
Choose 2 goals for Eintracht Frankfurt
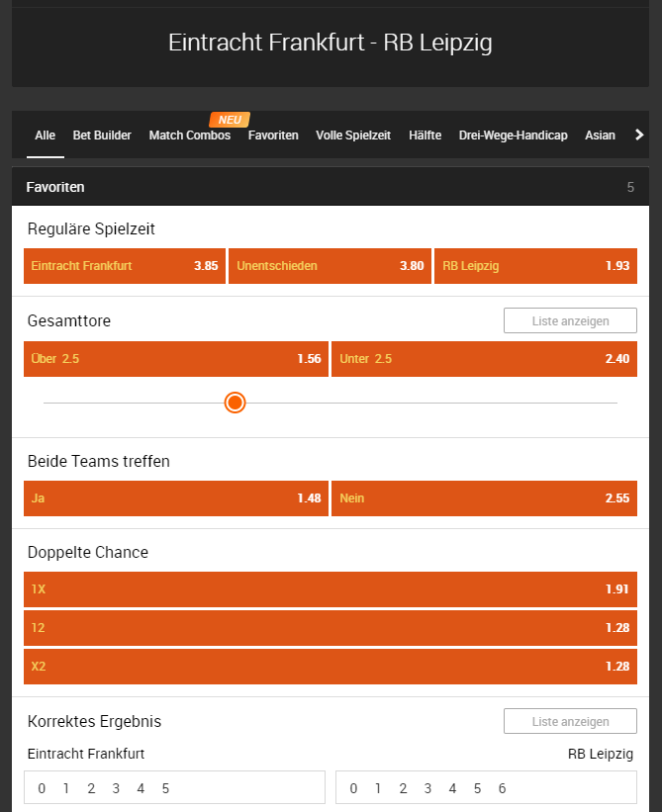(91, 788)
